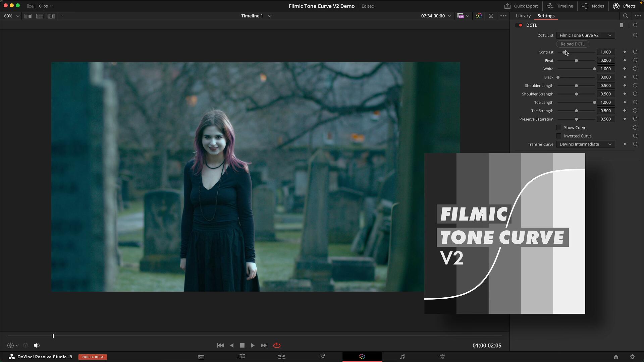Toggle Show Curve checkbox
Viewport: 644px width, 362px height.
(558, 127)
